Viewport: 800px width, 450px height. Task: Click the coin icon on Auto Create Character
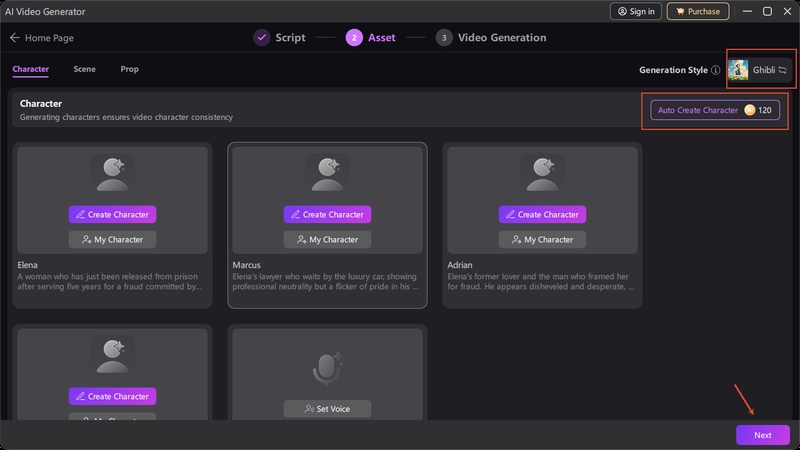[749, 110]
